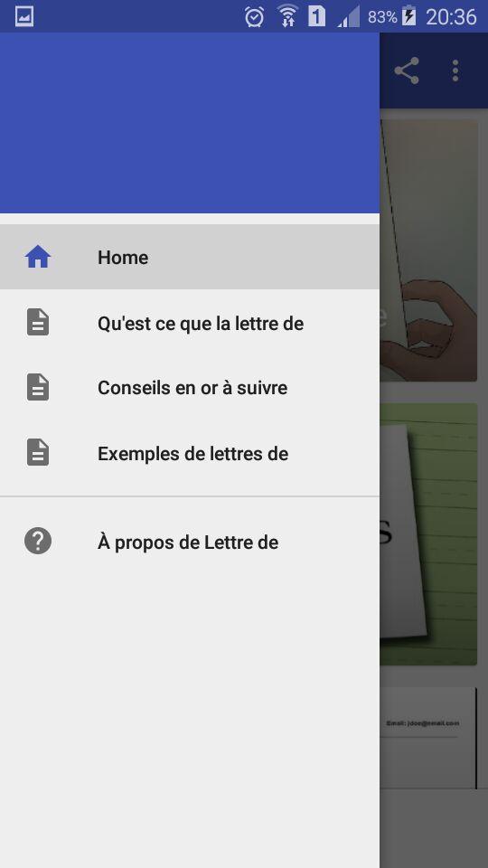
Task: Select the Home menu entry
Action: [190, 257]
